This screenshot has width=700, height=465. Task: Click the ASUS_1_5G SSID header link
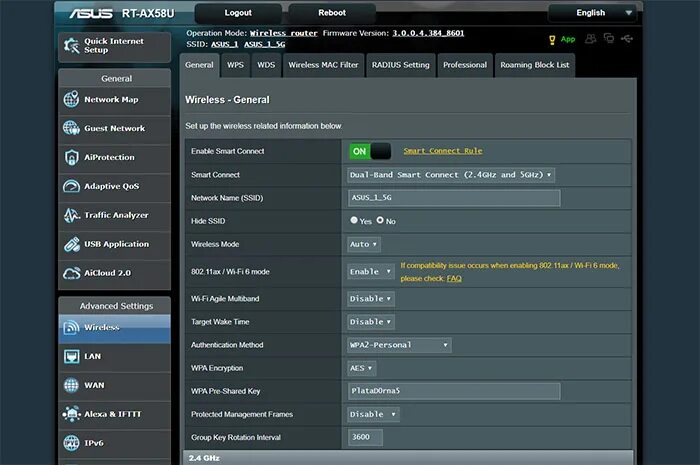264,44
